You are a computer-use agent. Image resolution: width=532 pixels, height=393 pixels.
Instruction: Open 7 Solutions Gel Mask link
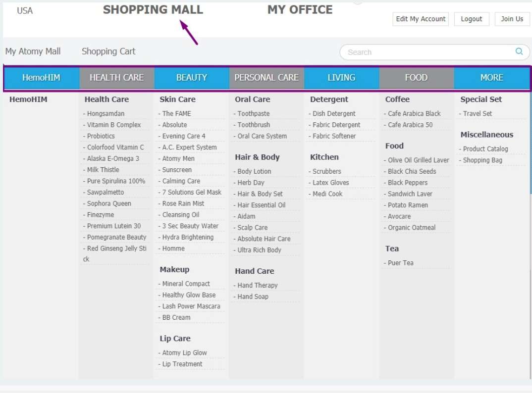pos(192,192)
